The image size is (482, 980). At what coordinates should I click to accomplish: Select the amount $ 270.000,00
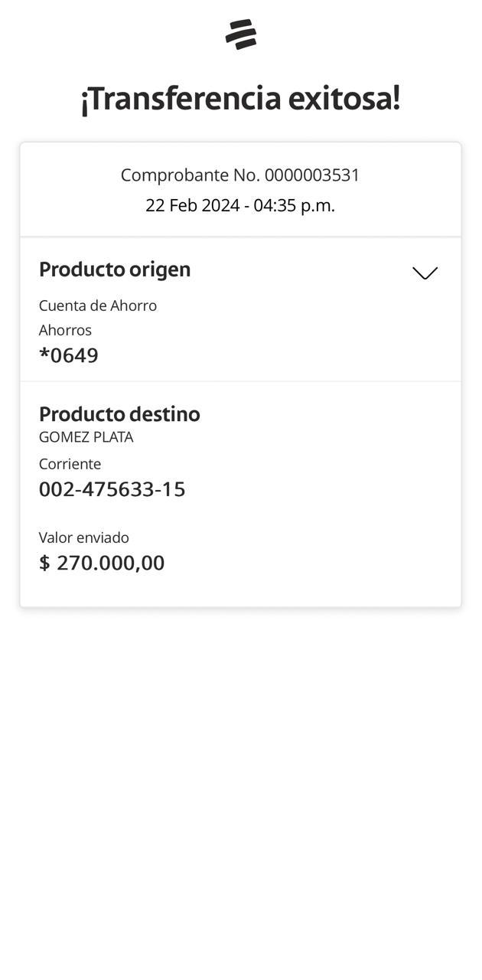click(102, 563)
